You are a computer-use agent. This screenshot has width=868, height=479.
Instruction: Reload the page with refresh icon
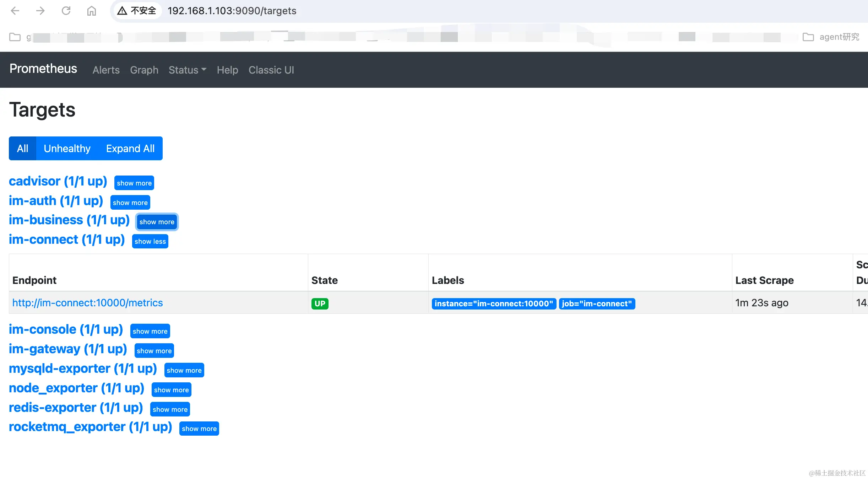(66, 11)
